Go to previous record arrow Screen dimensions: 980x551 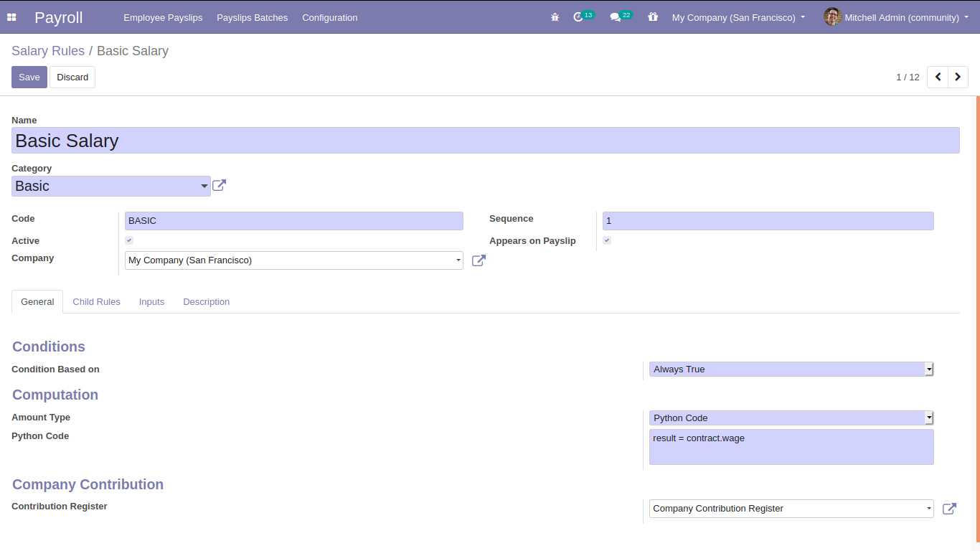938,77
